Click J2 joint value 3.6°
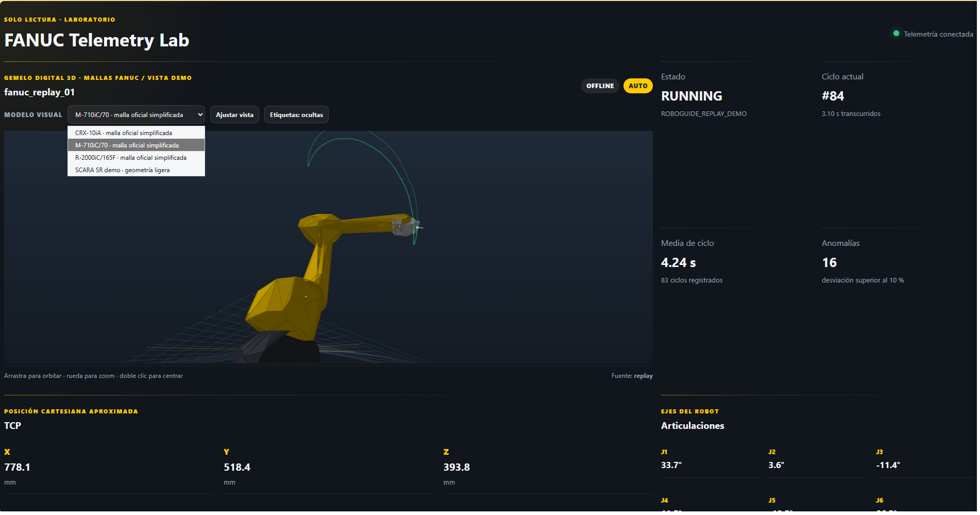980x515 pixels. coord(776,465)
